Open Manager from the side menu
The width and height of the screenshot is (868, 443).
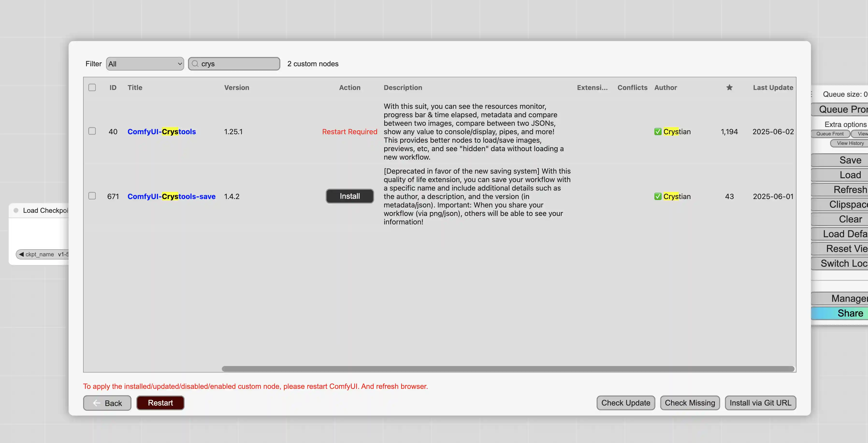840,298
